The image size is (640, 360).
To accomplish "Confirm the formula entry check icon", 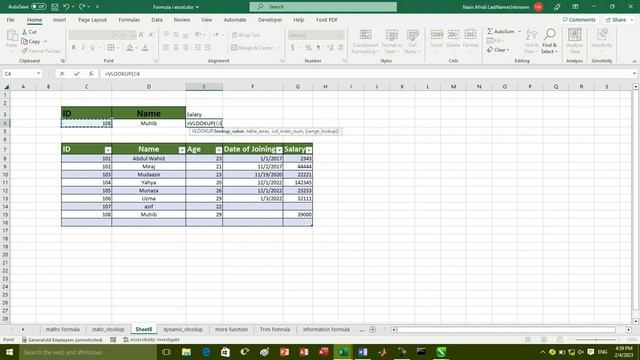I will click(77, 74).
